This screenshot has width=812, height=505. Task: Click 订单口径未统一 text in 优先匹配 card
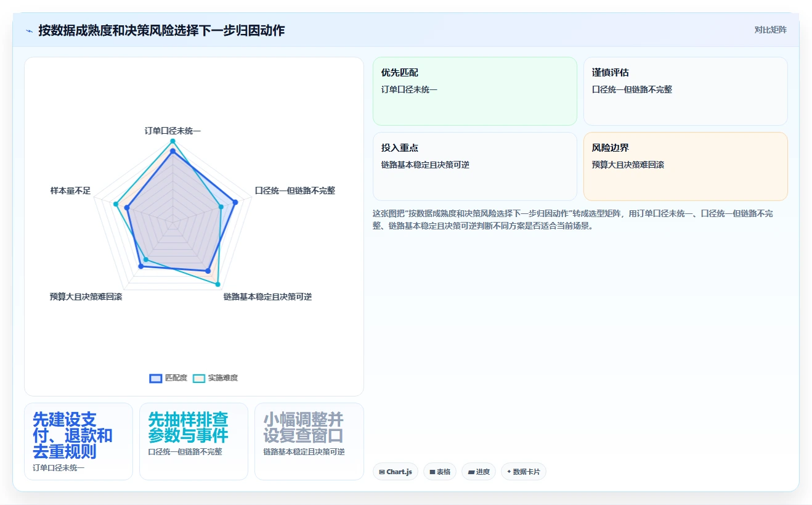(409, 89)
